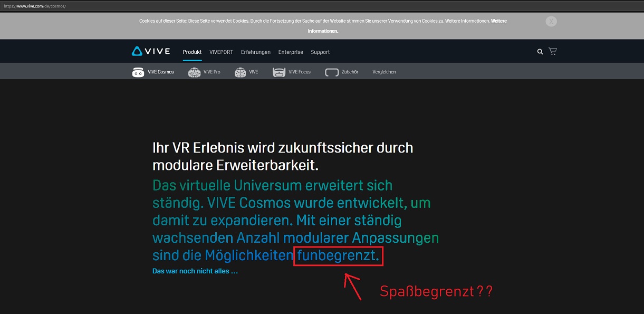Viewport: 644px width, 314px height.
Task: Open the shopping cart icon
Action: click(x=553, y=51)
